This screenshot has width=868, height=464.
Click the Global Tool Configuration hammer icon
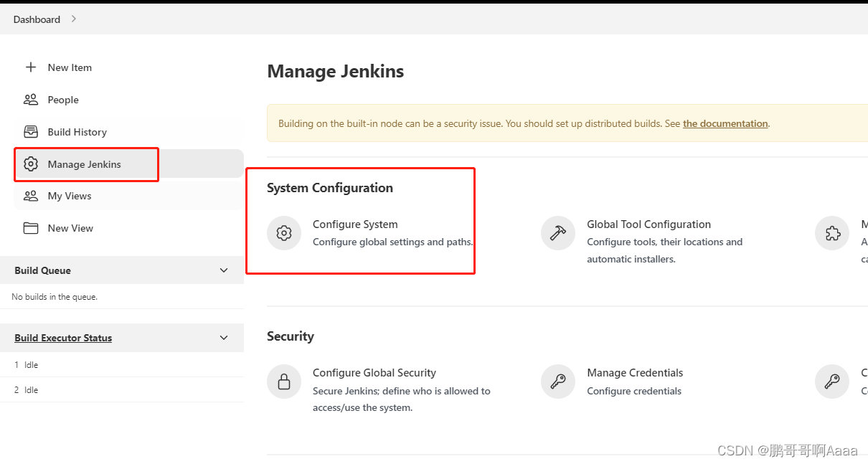click(558, 233)
